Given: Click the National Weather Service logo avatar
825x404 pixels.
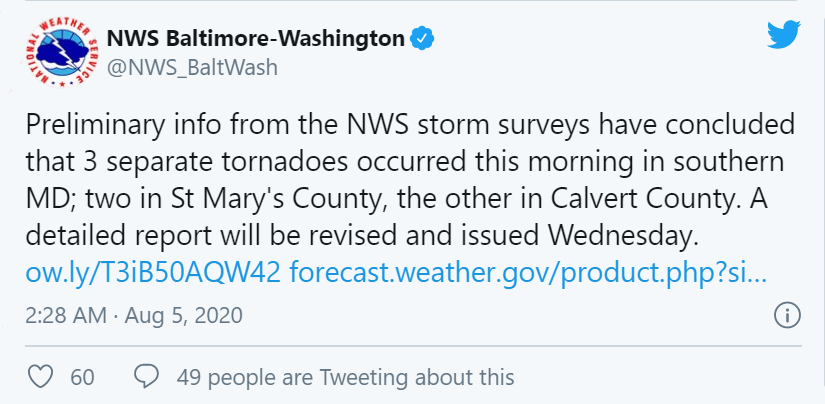Looking at the screenshot, I should point(59,53).
